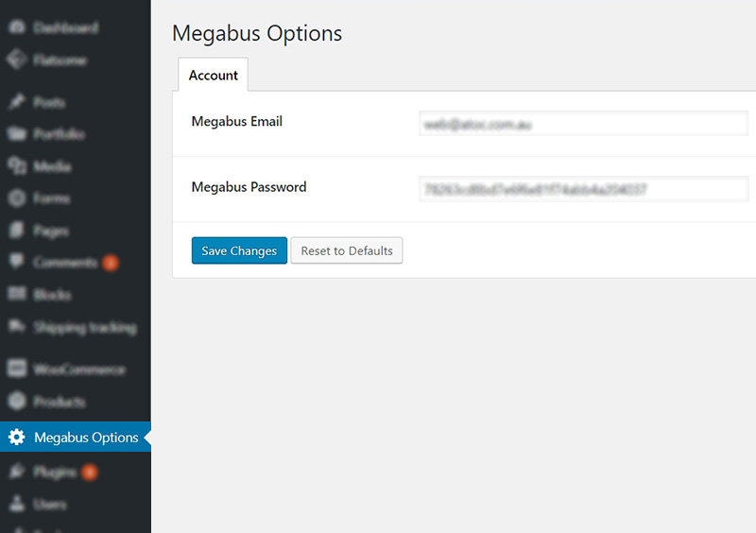Open the Megabus Options menu item
Image resolution: width=756 pixels, height=533 pixels.
pos(76,437)
